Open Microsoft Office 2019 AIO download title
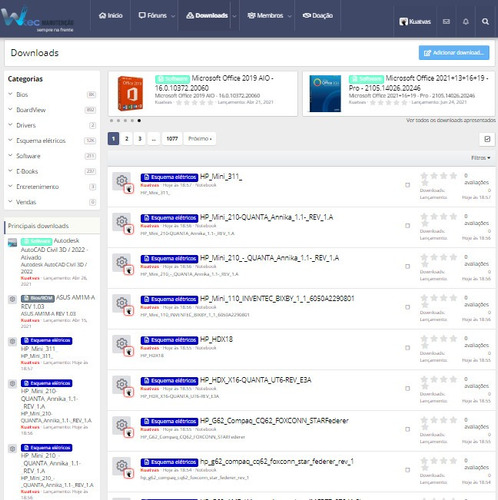498x500 pixels. pos(214,83)
